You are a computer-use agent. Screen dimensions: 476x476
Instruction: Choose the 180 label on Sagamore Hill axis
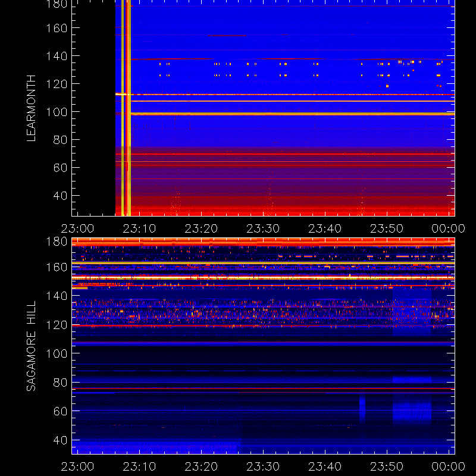(x=57, y=242)
